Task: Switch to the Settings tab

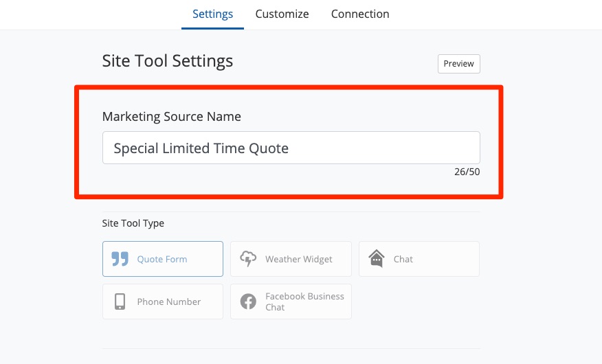Action: tap(212, 14)
